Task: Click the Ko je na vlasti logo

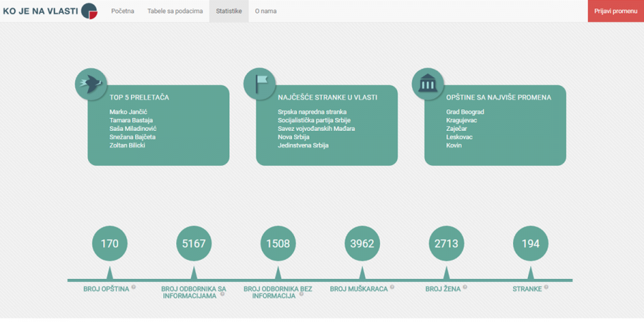Action: point(50,11)
